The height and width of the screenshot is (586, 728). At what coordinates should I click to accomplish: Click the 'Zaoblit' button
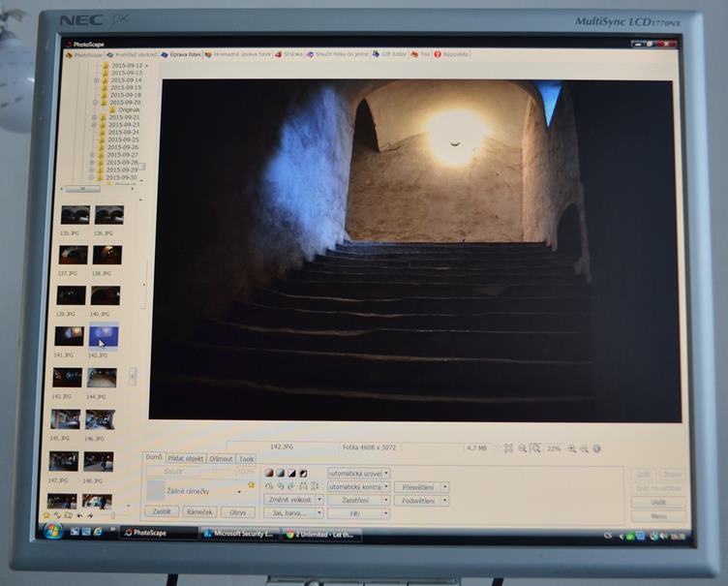(162, 511)
